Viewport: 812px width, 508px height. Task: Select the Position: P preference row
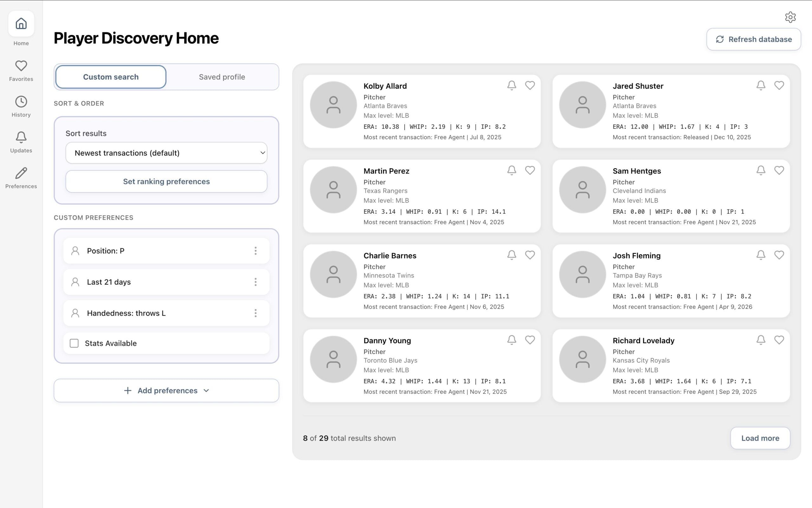click(167, 251)
